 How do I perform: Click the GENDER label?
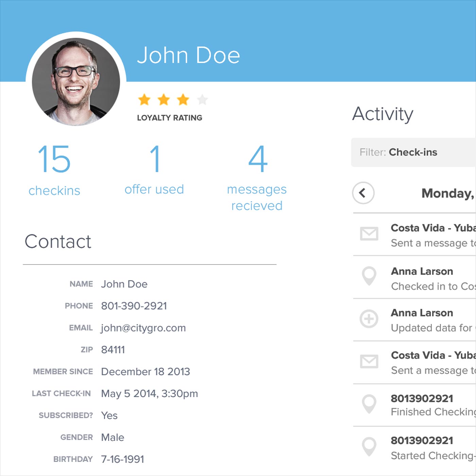coord(76,437)
